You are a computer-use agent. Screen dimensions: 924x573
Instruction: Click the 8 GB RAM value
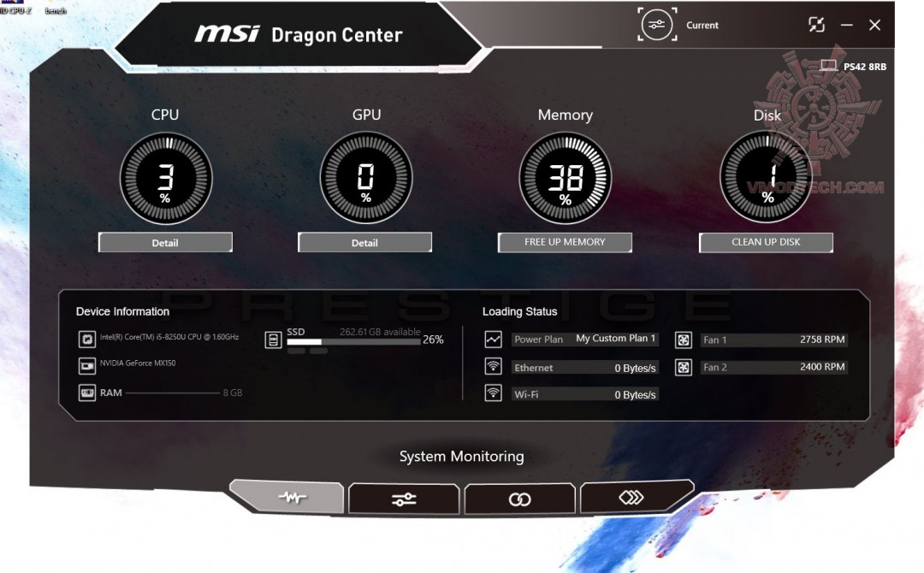(x=233, y=393)
